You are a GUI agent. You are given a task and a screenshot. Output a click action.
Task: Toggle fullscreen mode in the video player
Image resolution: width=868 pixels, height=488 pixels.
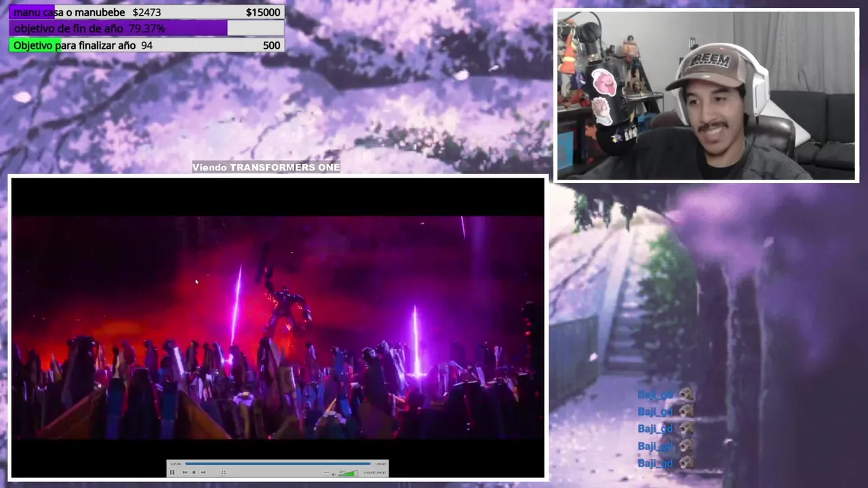224,472
